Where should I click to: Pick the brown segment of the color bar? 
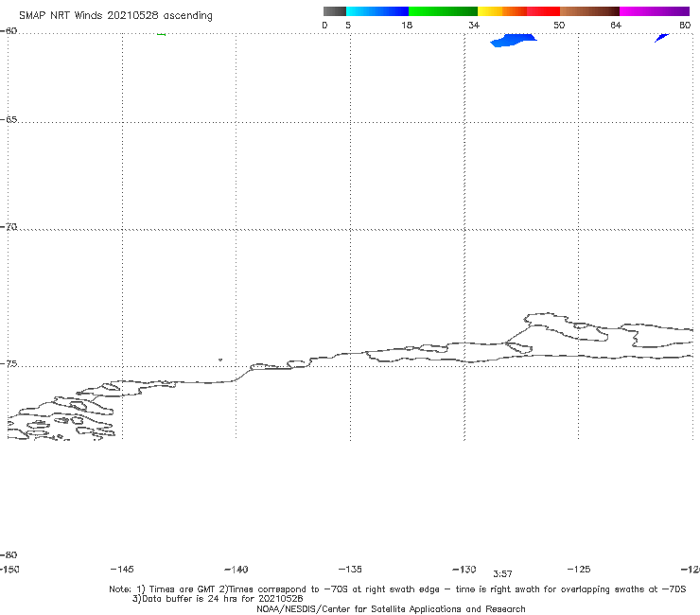(x=589, y=11)
